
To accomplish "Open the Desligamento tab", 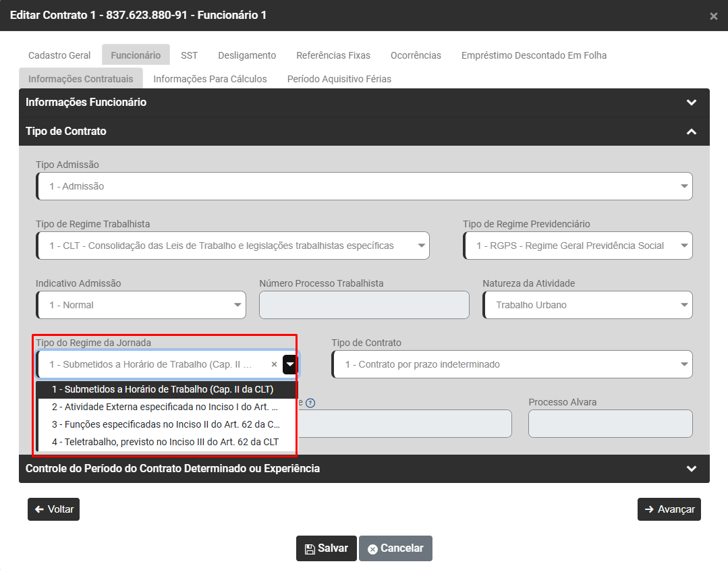I will tap(247, 55).
